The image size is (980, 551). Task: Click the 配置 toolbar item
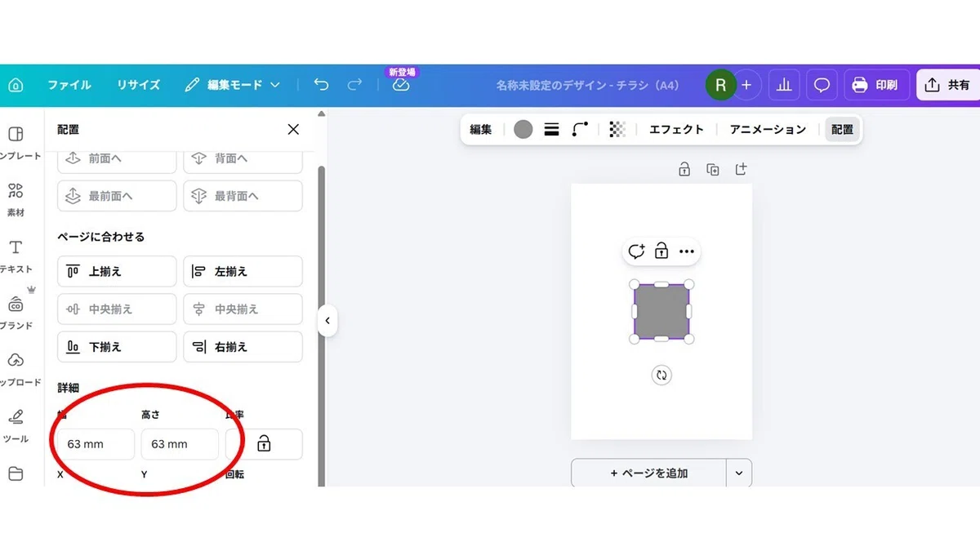(x=842, y=129)
